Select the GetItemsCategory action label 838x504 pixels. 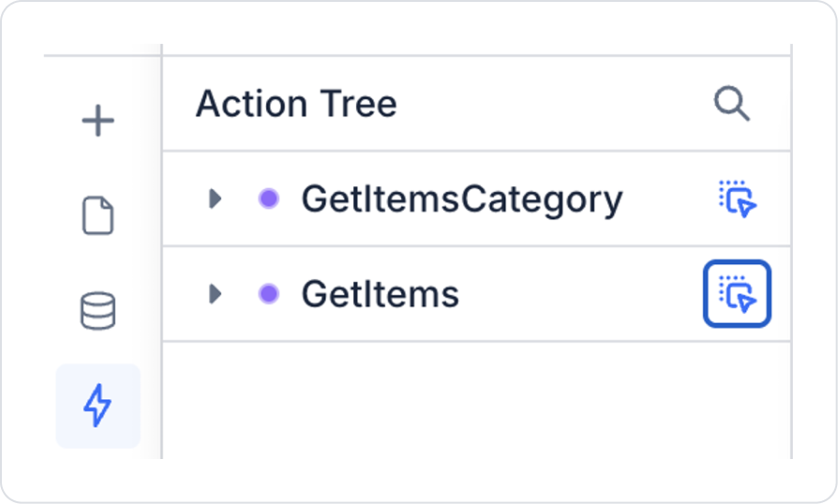point(461,200)
